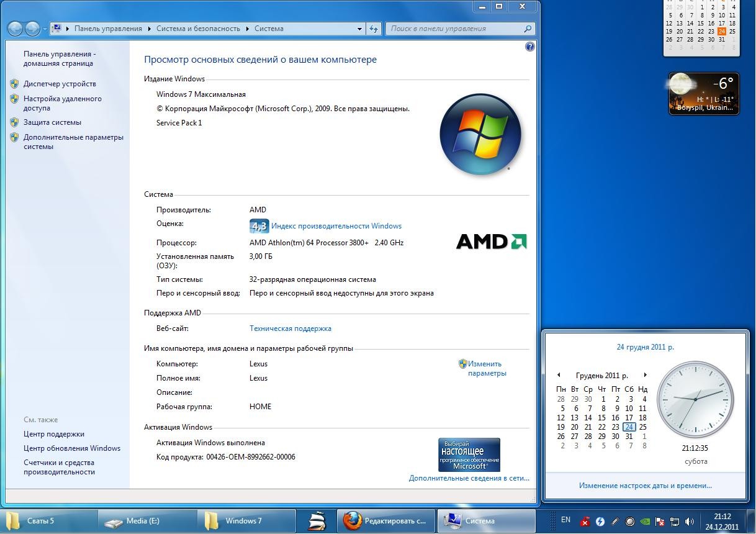Click the Windows performance index 4,3 badge
The height and width of the screenshot is (534, 756).
tap(259, 226)
